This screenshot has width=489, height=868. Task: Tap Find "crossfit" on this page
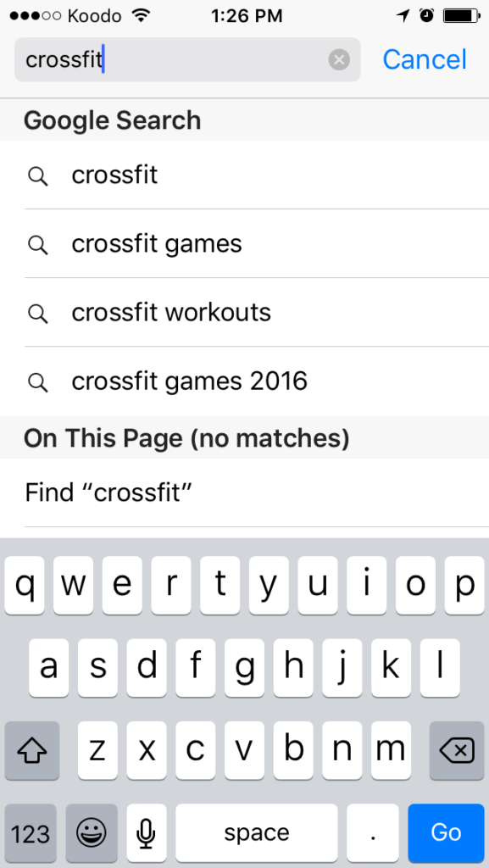pyautogui.click(x=244, y=492)
